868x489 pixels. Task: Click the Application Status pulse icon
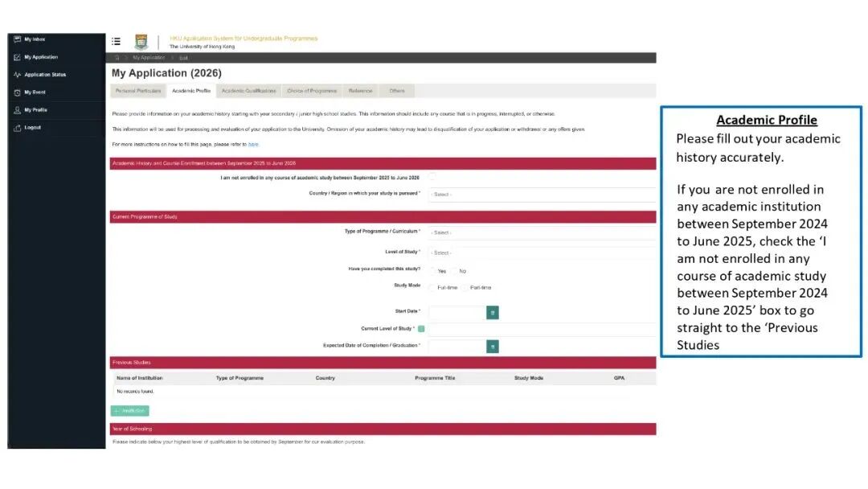click(17, 75)
